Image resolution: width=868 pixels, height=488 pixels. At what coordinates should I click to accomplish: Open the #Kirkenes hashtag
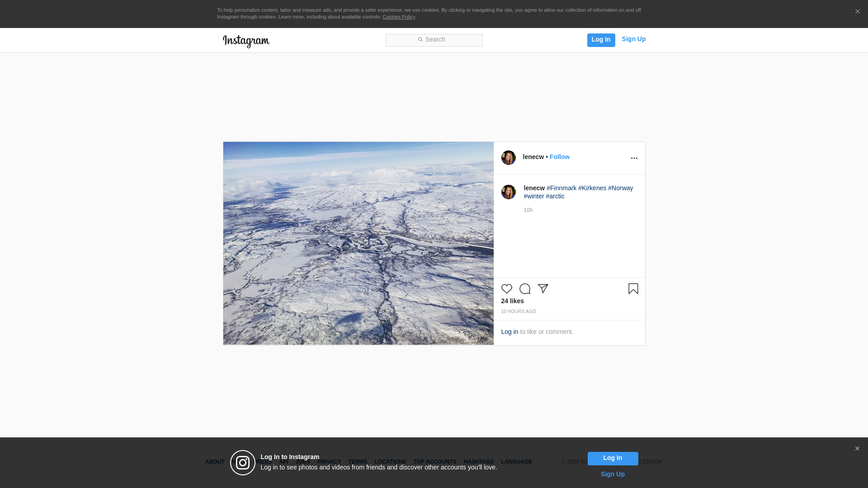pos(592,188)
